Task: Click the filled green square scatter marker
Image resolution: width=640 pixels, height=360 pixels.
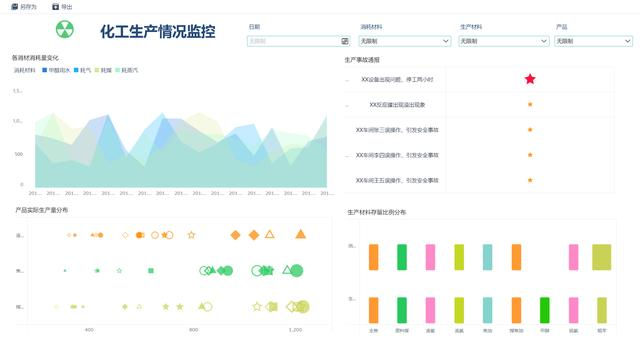Action: click(151, 271)
